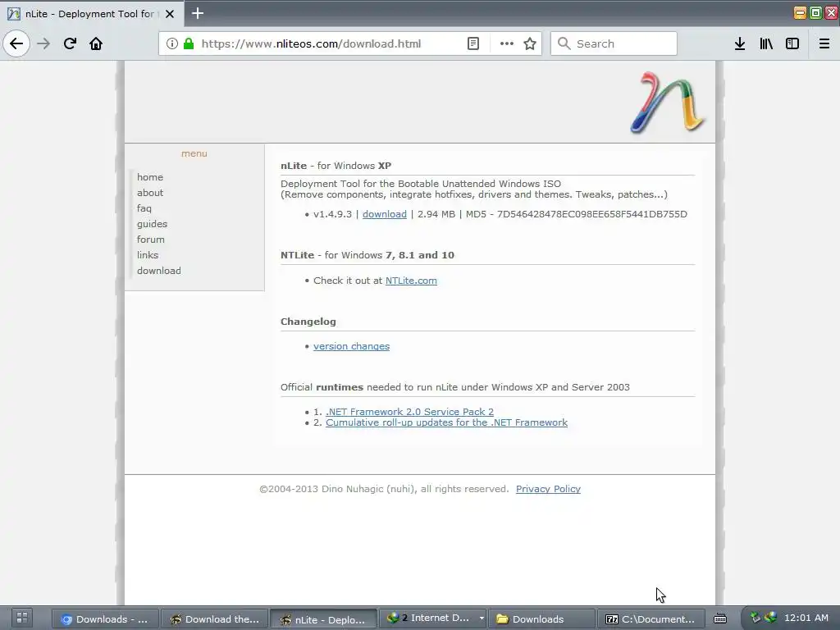Open the browser home page icon
Viewport: 840px width, 630px height.
pyautogui.click(x=96, y=43)
